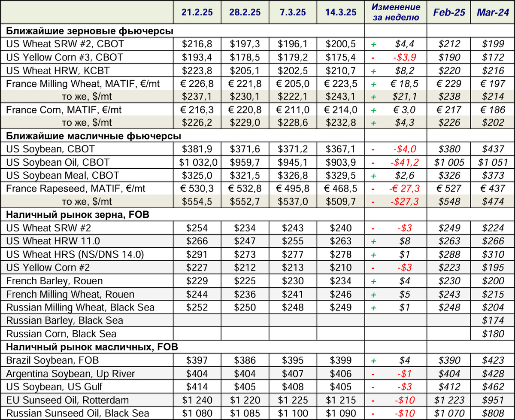Select the France Corn, MATIF, €/mt label
This screenshot has width=515, height=420.
click(64, 110)
